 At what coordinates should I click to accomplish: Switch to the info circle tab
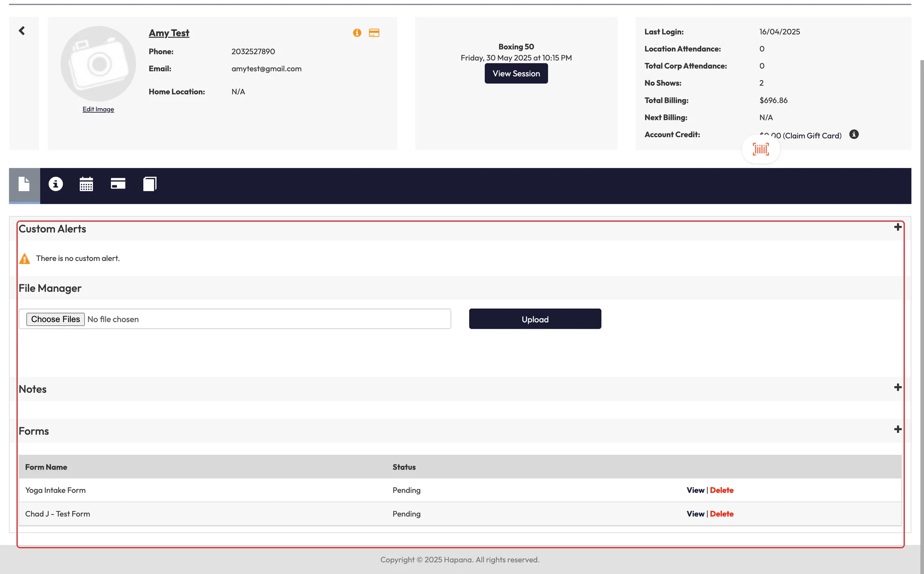tap(55, 184)
